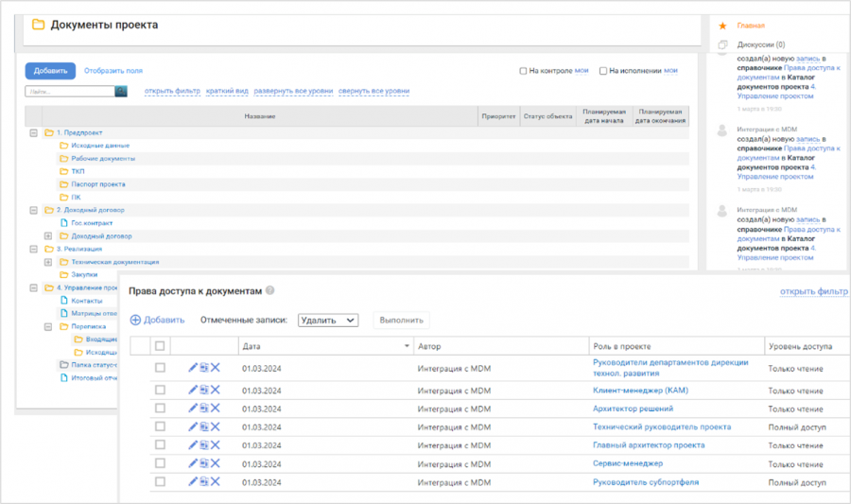Collapse the 3. Реализация tree node
The image size is (851, 504).
point(34,249)
